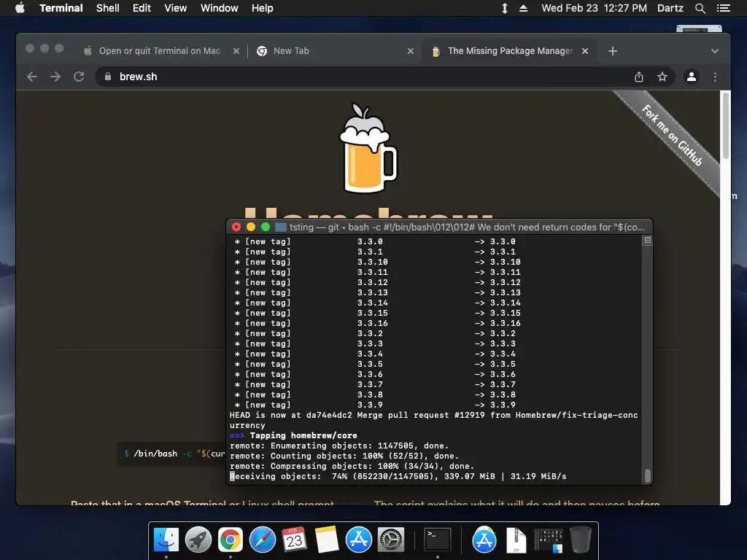Open the blue App Store icon left of System Preferences in the Dock
This screenshot has width=747, height=560.
(358, 540)
